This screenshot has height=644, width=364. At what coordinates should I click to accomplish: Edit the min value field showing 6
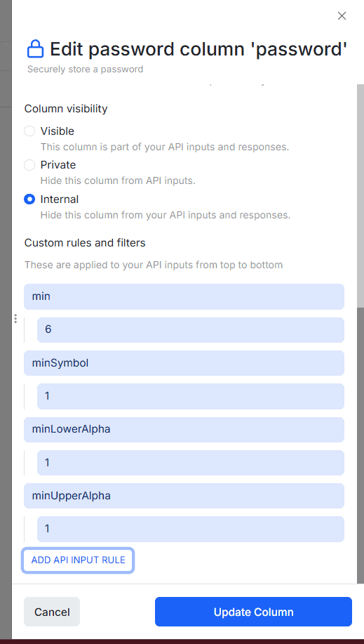[x=190, y=330]
